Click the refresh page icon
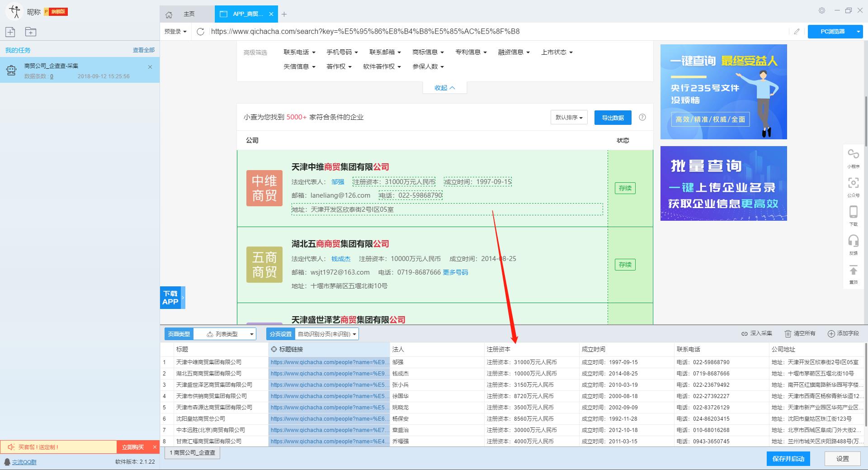The width and height of the screenshot is (868, 470). click(201, 31)
